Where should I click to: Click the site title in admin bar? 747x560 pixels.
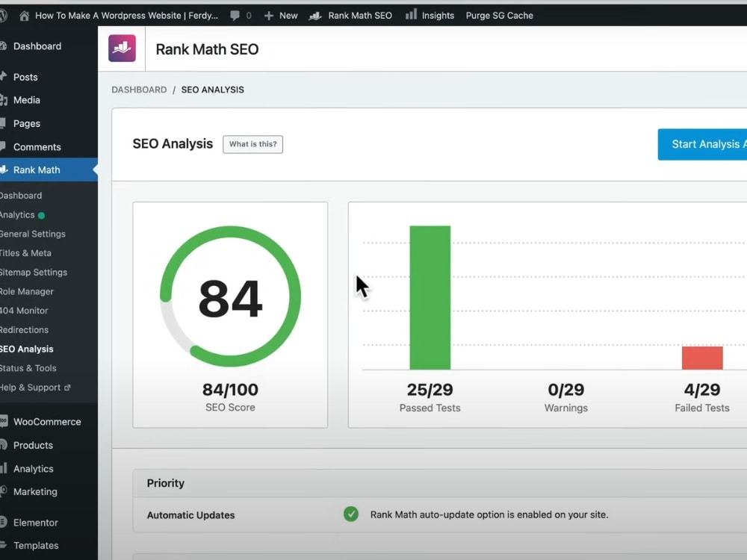pyautogui.click(x=126, y=16)
